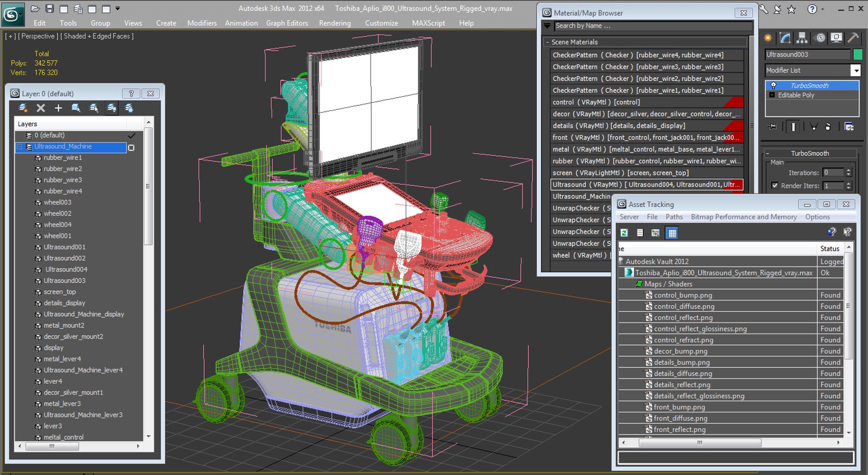Screen dimensions: 868x475
Task: Open the Create command panel tab
Action: coord(768,38)
